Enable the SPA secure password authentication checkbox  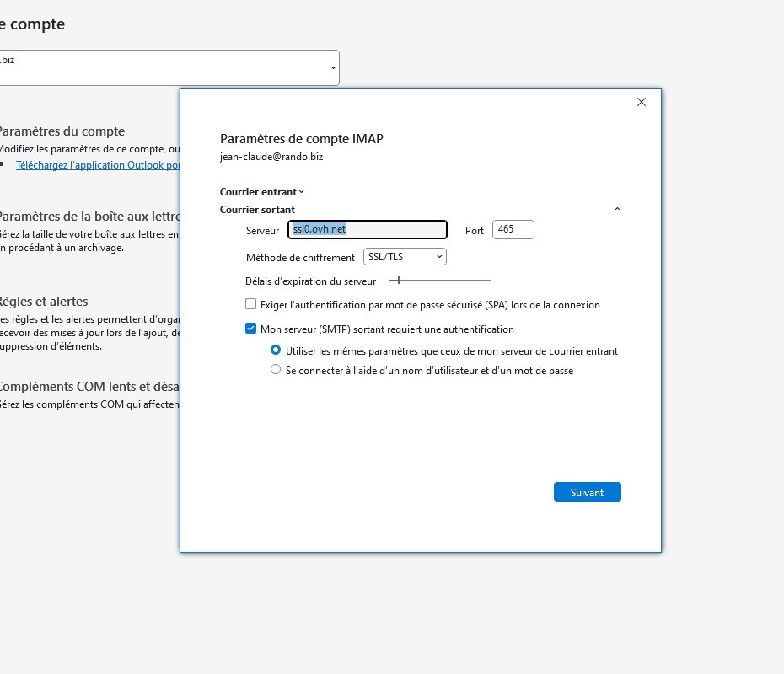[x=250, y=304]
